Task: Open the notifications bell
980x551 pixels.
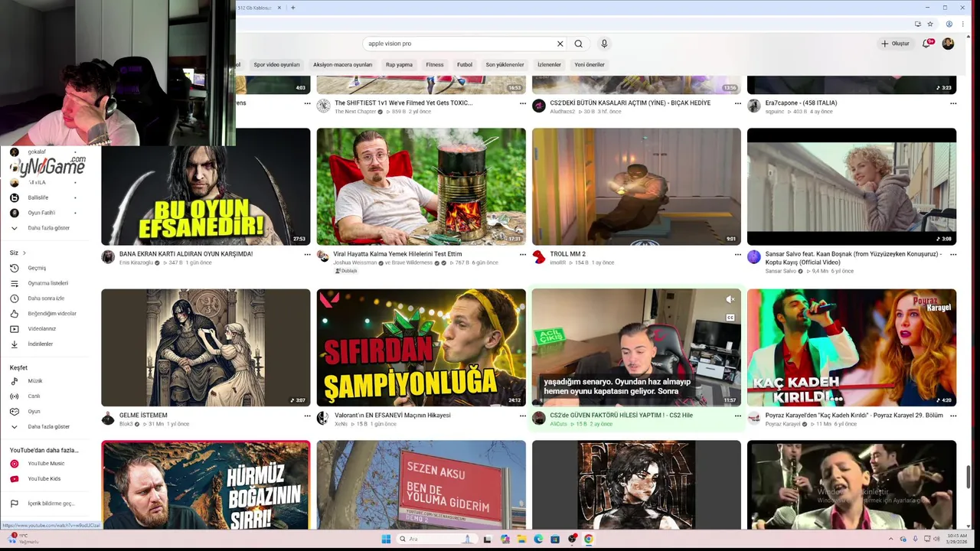Action: [x=926, y=44]
